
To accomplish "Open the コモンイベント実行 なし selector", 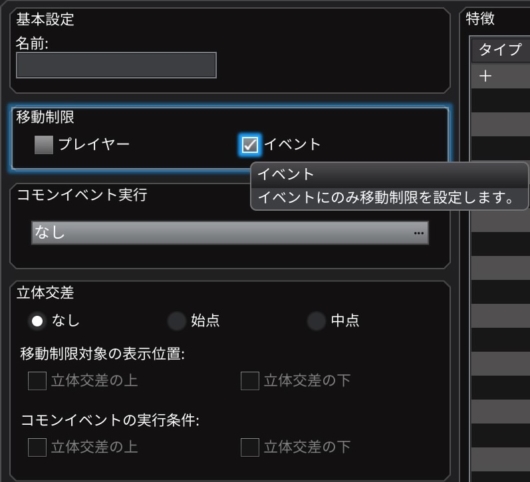I will [230, 233].
